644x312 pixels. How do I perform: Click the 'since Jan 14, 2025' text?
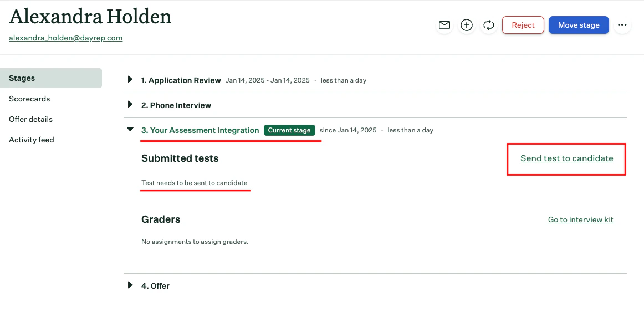(x=348, y=131)
